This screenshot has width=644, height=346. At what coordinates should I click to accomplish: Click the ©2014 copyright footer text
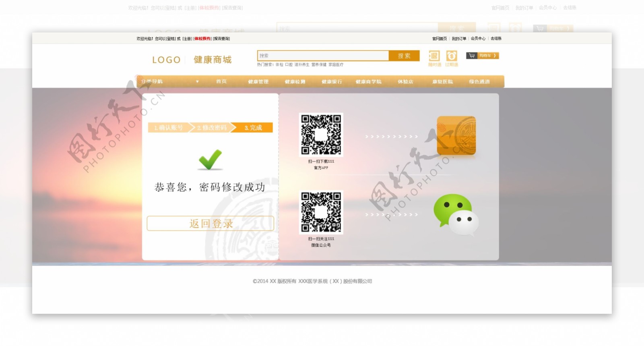pyautogui.click(x=312, y=281)
